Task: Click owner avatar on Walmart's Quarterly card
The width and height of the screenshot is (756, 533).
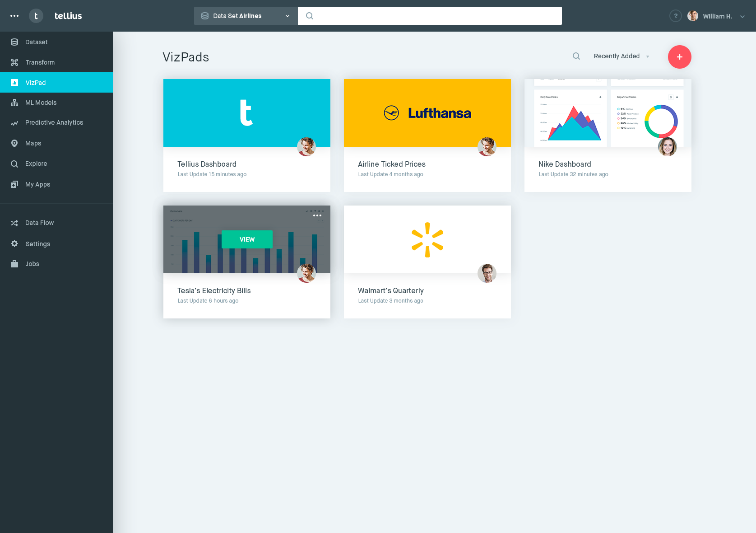Action: point(487,273)
